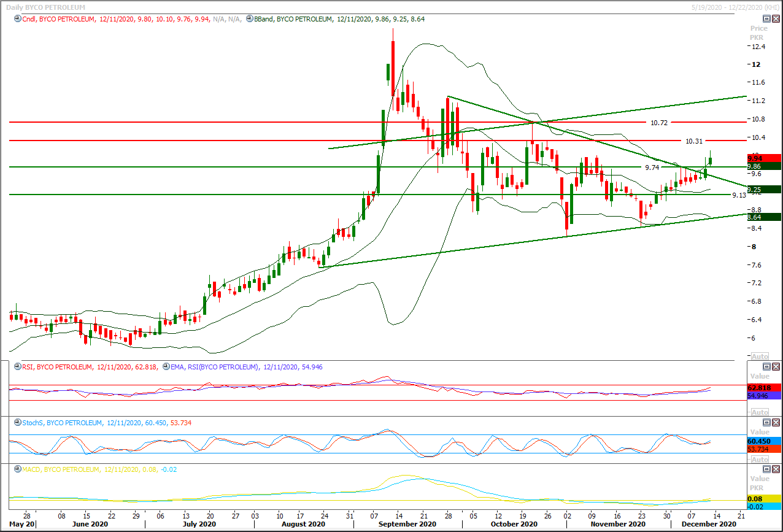This screenshot has width=783, height=532.
Task: Click the green 9.86 Bollinger upper tag
Action: click(x=763, y=166)
